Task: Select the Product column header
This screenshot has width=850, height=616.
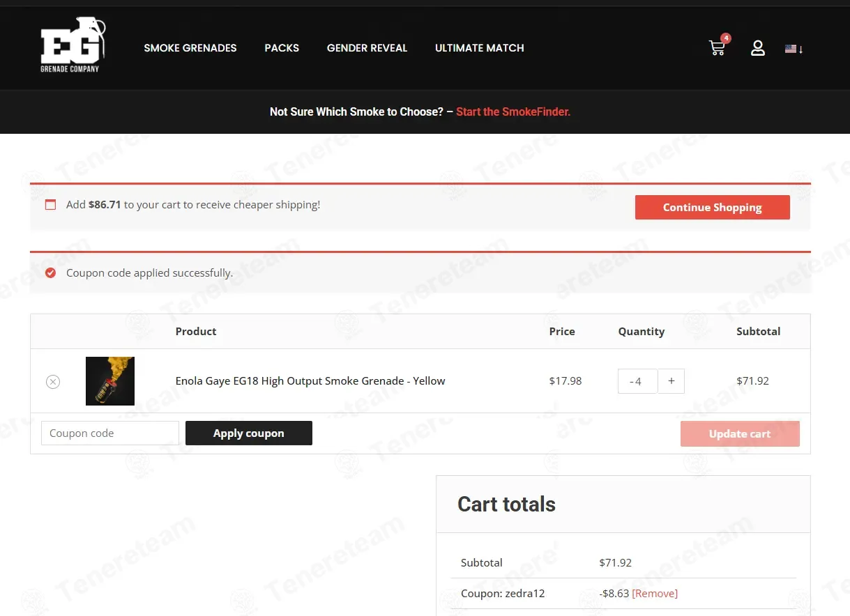Action: click(x=196, y=332)
